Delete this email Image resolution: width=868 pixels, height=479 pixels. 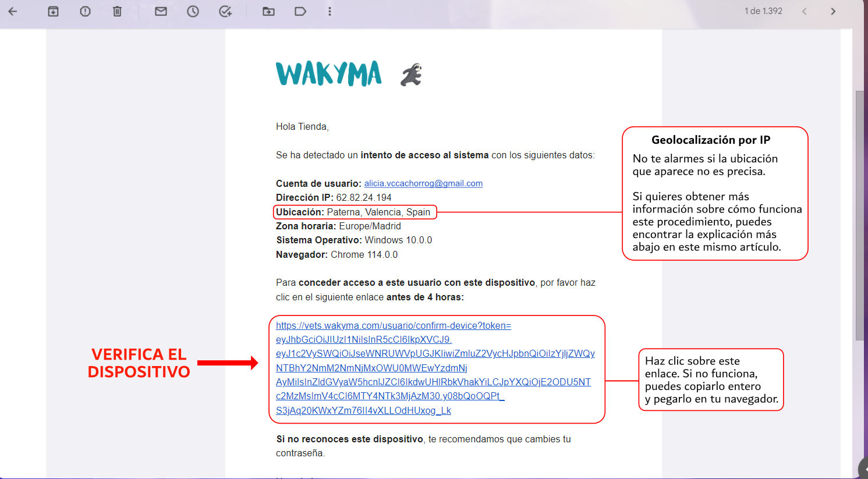(x=117, y=11)
